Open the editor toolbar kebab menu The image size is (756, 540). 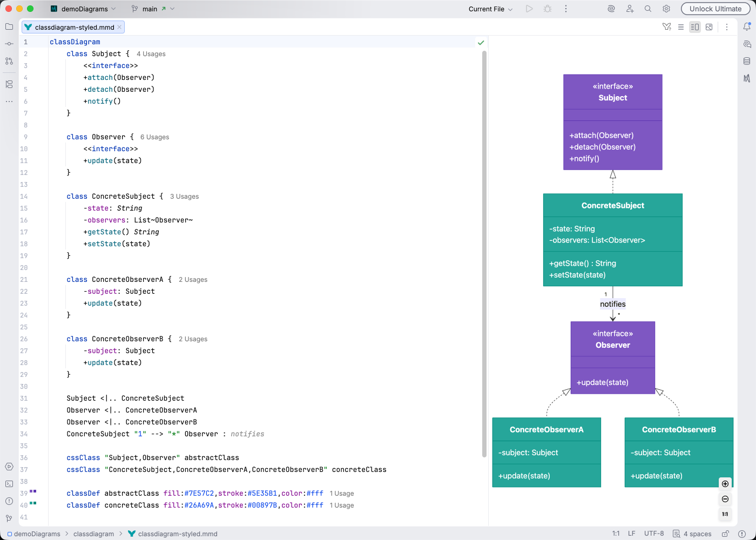726,26
